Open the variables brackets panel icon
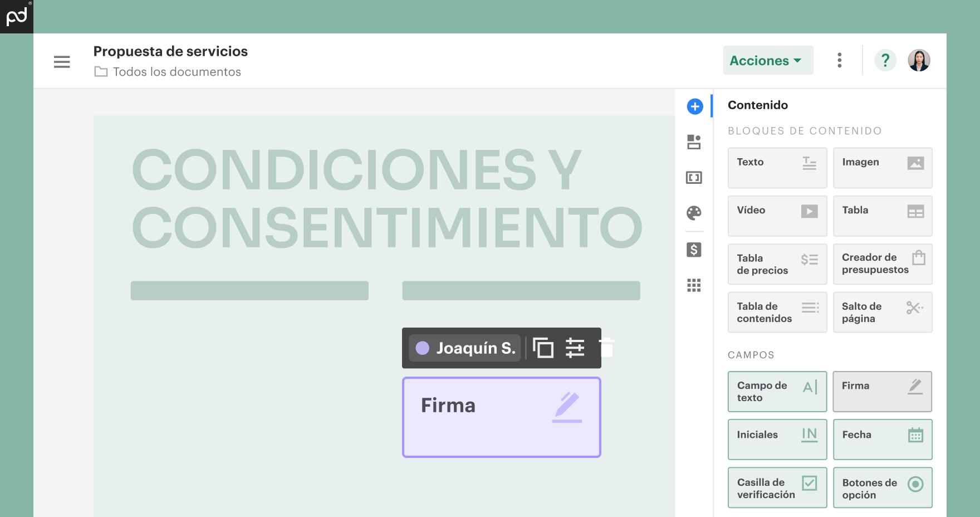Viewport: 980px width, 517px height. click(x=694, y=178)
